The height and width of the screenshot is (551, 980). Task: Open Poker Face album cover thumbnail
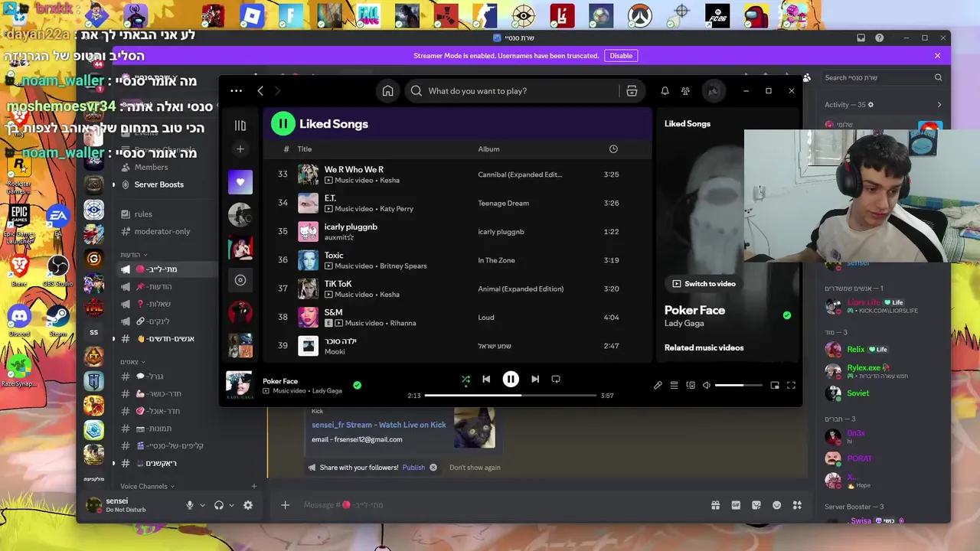239,385
